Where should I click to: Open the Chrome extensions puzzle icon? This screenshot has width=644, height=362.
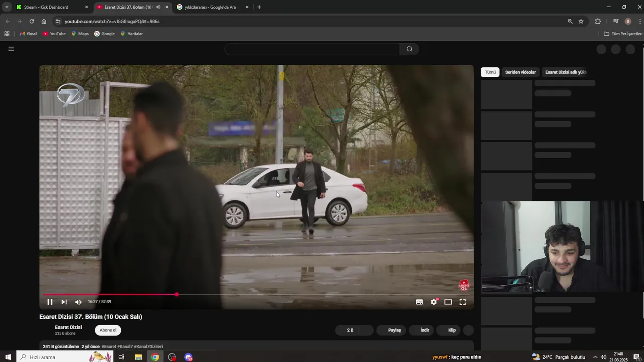[x=598, y=21]
